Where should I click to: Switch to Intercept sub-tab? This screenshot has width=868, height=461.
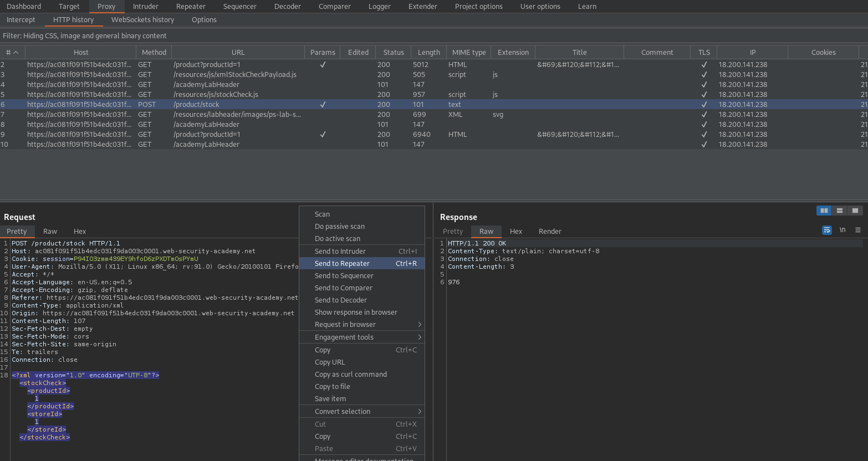click(21, 20)
